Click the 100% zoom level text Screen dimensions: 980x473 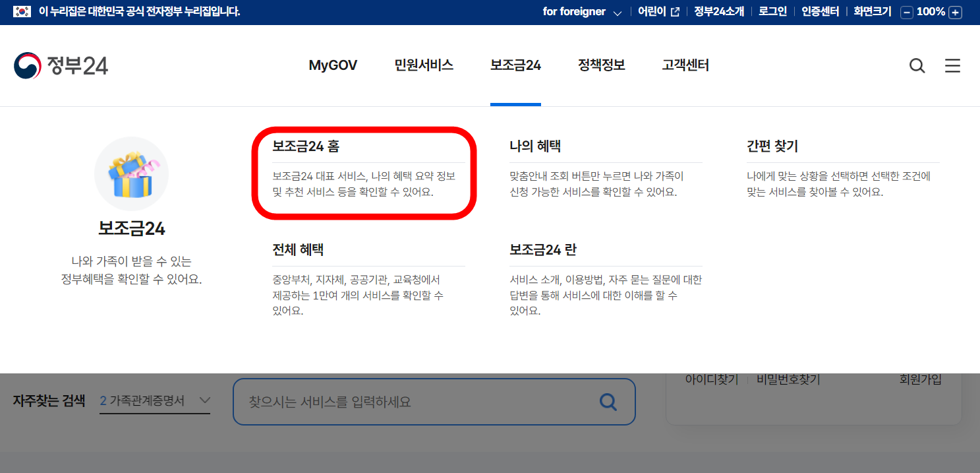coord(931,12)
